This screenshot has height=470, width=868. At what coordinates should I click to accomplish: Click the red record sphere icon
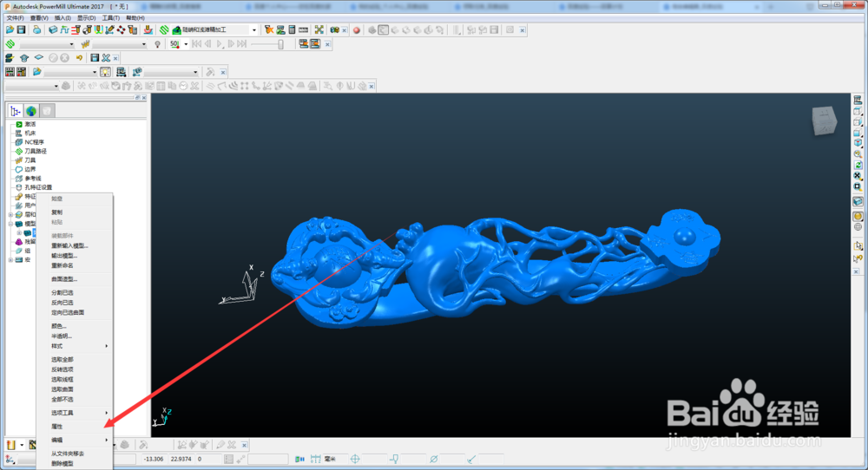[357, 30]
